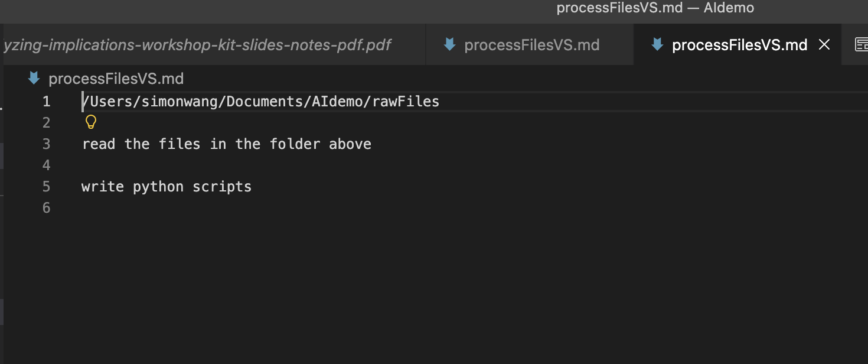Screen dimensions: 868x364
Task: Click line number 3 to select the line
Action: [47, 144]
